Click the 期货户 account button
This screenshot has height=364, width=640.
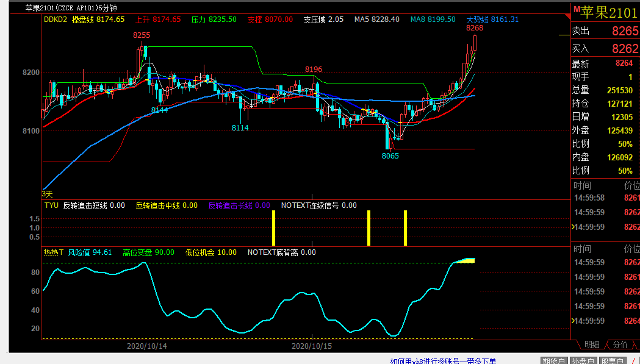(553, 360)
